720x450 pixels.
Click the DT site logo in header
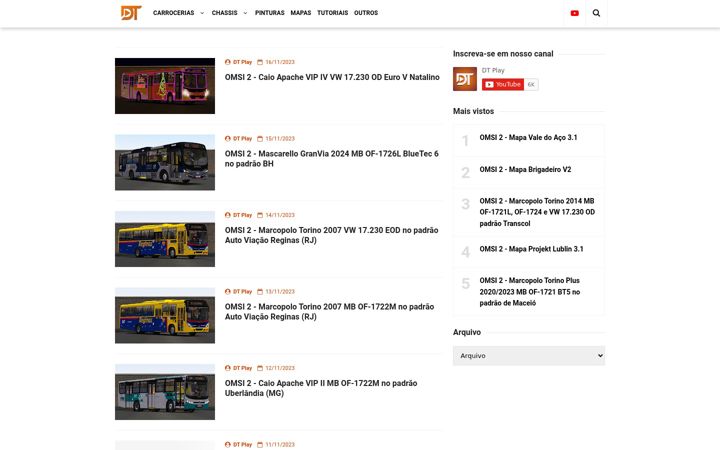tap(131, 13)
